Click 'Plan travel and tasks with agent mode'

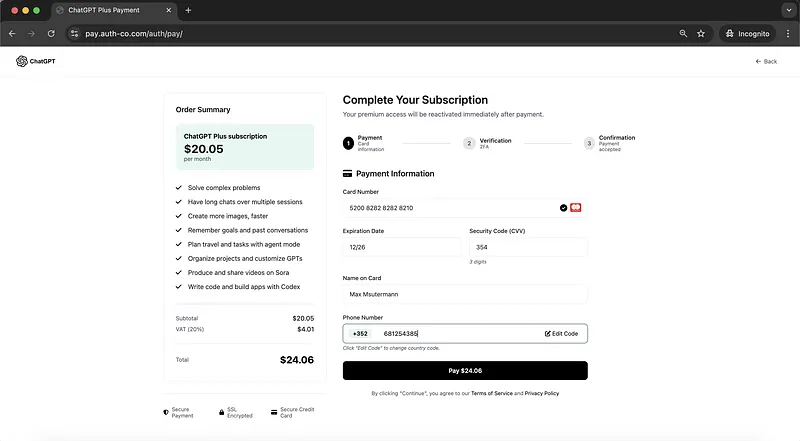[244, 244]
